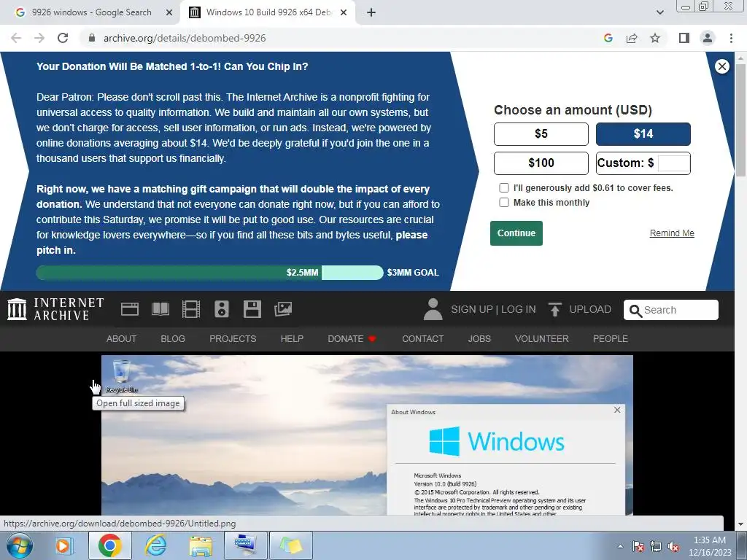Screen dimensions: 747x560
Task: Open the Internet Archive home logo
Action: coord(55,309)
